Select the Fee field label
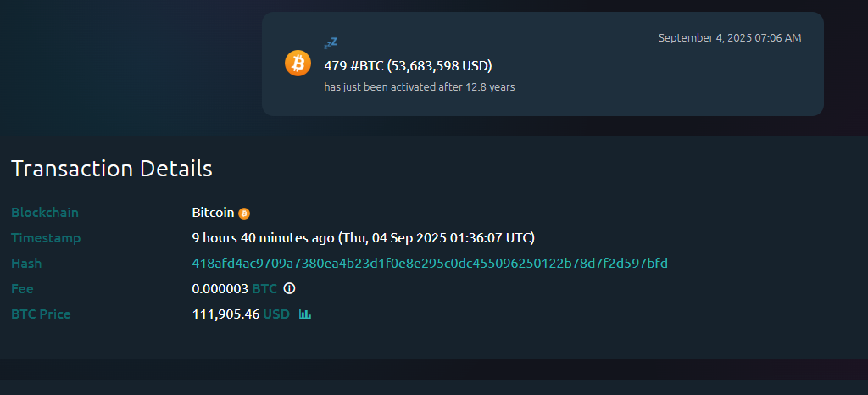868x395 pixels. (22, 289)
